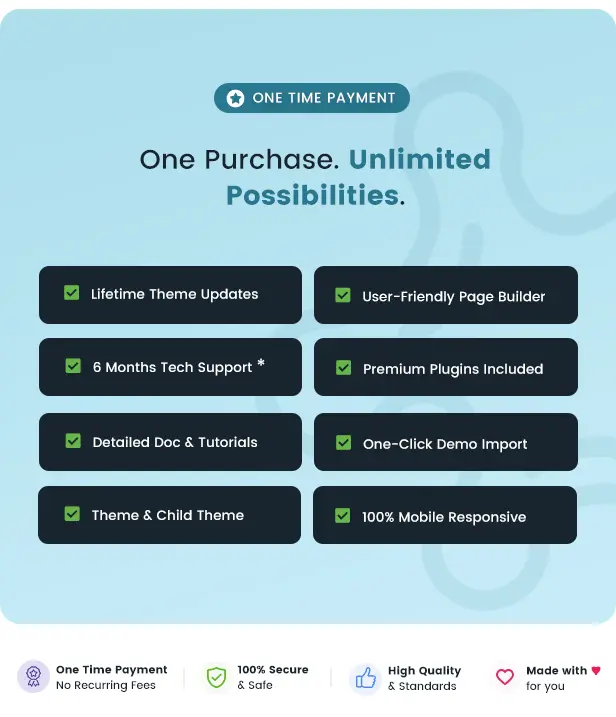Viewport: 616px width, 717px height.
Task: Click the ONE TIME PAYMENT pill button
Action: (x=312, y=98)
